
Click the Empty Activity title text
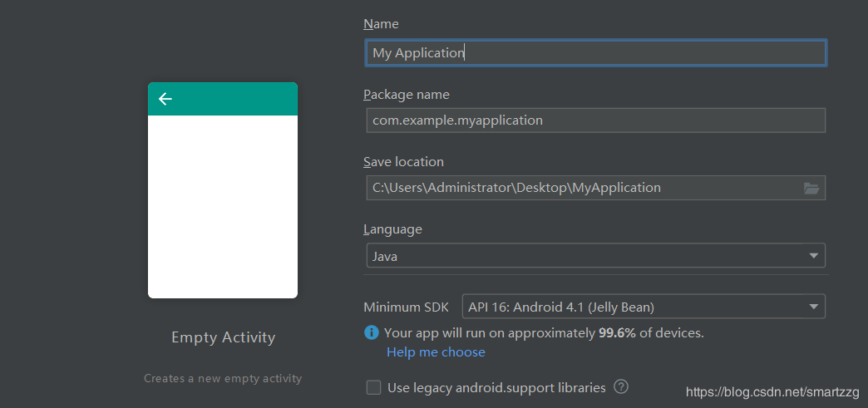[x=223, y=337]
